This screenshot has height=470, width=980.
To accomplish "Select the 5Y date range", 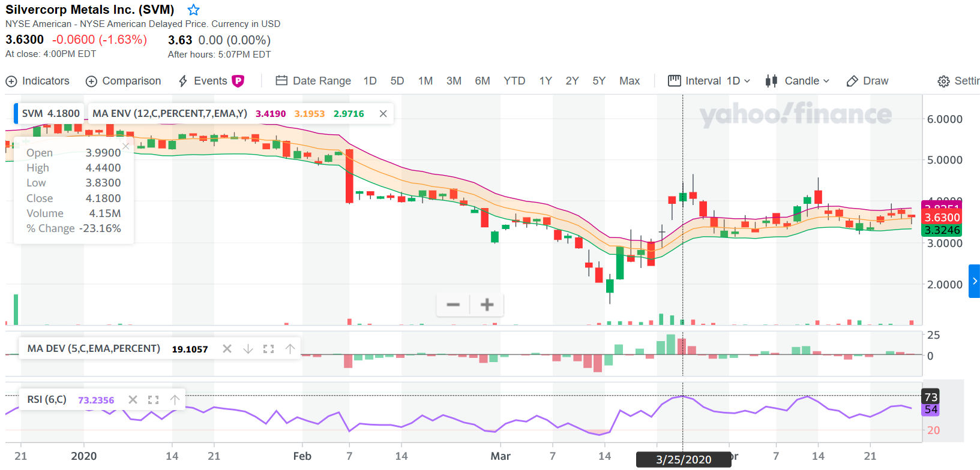I will [x=599, y=81].
